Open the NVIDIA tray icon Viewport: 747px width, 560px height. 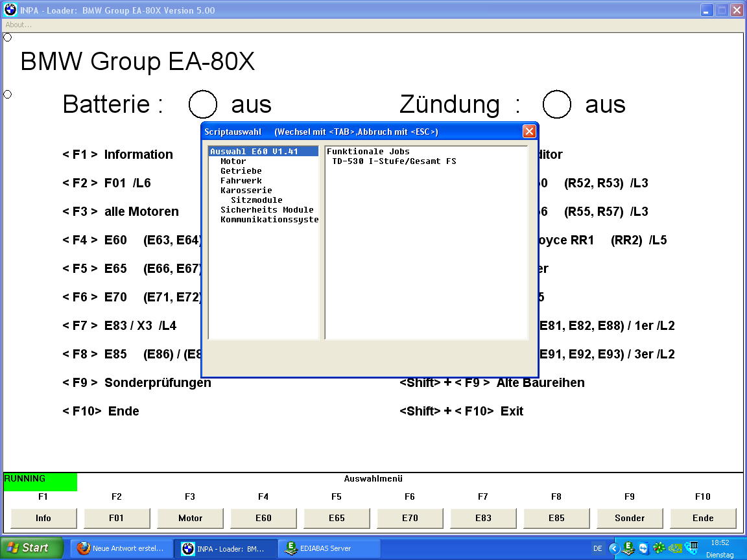[x=675, y=548]
